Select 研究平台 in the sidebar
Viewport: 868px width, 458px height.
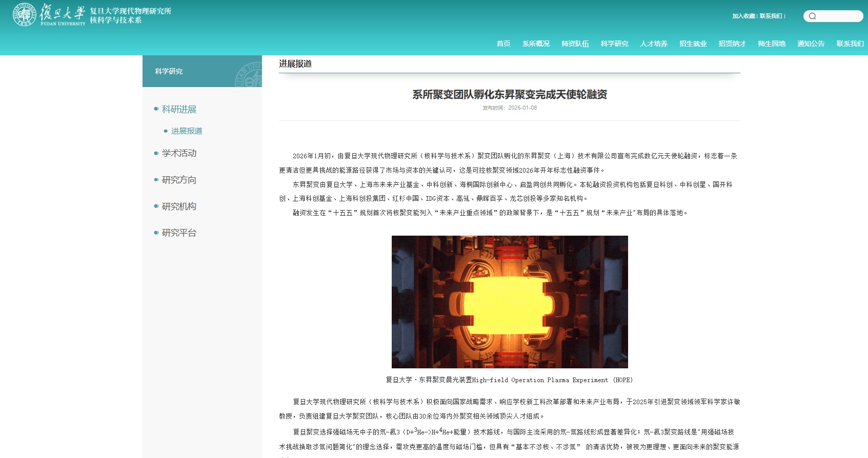point(179,233)
